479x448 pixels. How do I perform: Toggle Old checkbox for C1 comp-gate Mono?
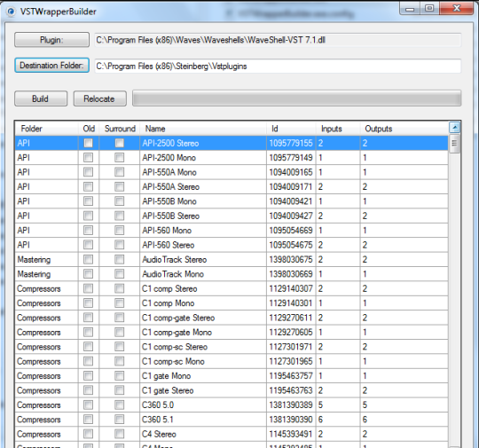[x=89, y=332]
